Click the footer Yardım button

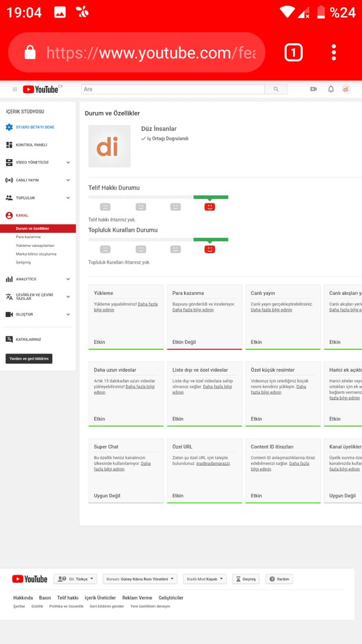(279, 579)
